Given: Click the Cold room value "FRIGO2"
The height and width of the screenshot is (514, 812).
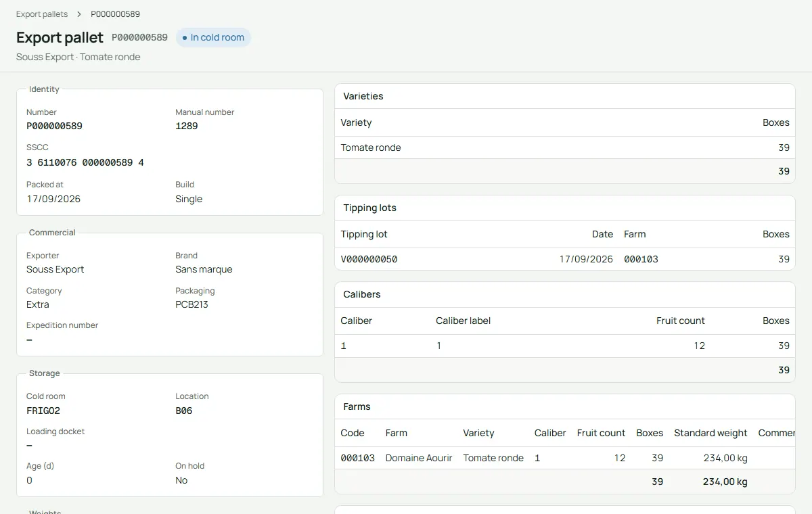Looking at the screenshot, I should (x=43, y=411).
